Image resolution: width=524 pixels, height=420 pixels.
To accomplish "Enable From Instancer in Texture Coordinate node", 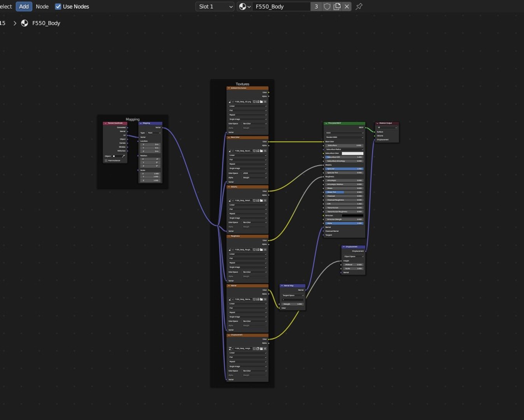I will [x=106, y=161].
